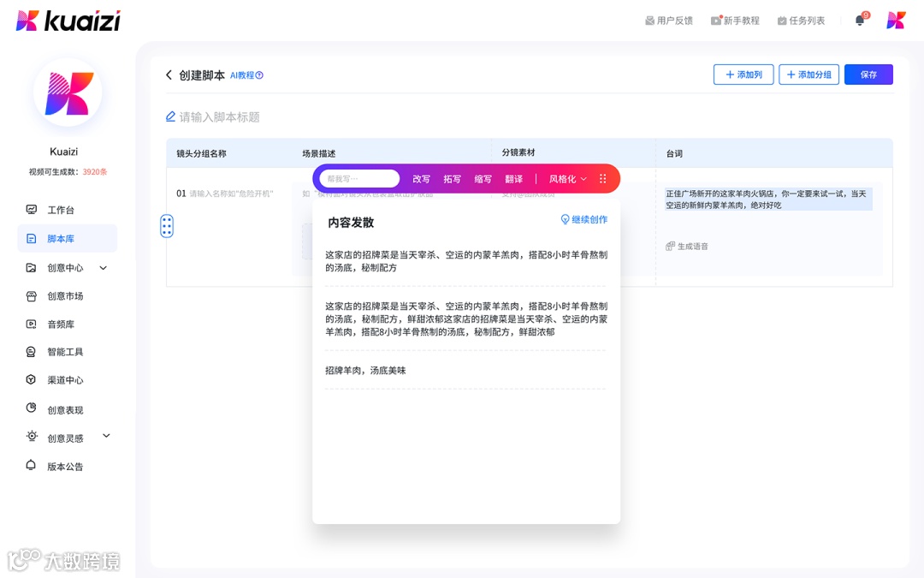
Task: Click the 保存 save button
Action: [x=868, y=74]
